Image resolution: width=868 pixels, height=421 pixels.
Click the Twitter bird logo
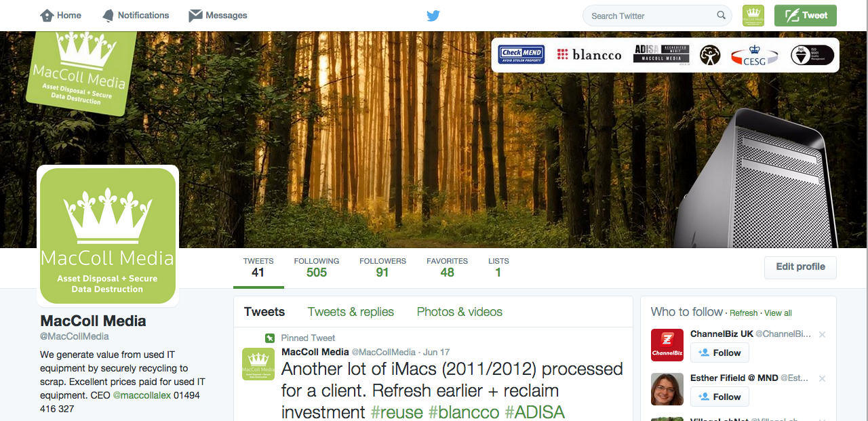point(433,16)
